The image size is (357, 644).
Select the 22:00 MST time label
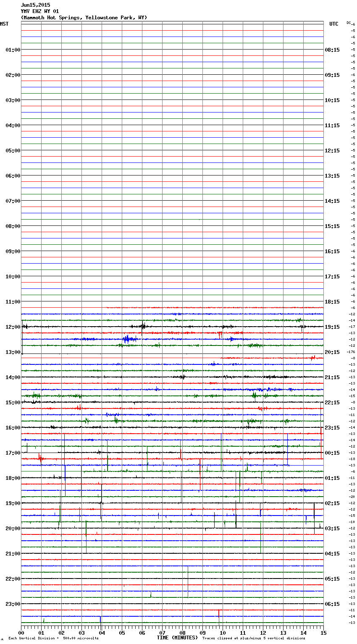[13, 579]
